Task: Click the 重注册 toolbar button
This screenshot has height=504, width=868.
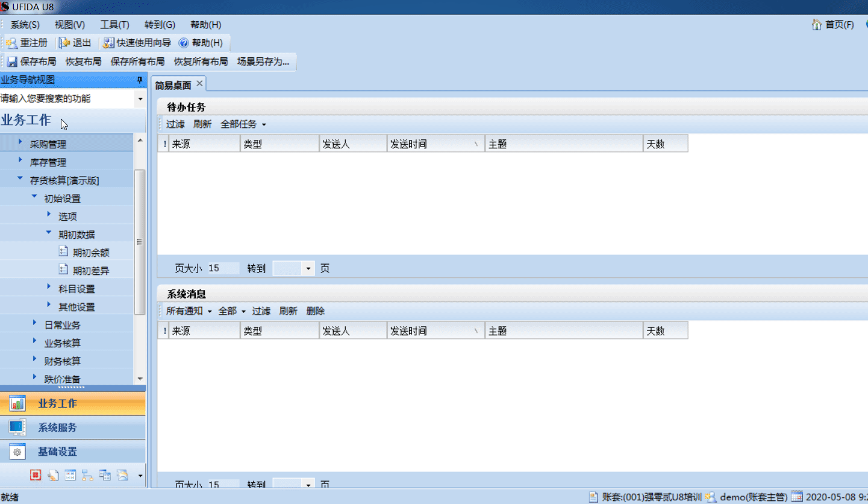Action: 27,43
